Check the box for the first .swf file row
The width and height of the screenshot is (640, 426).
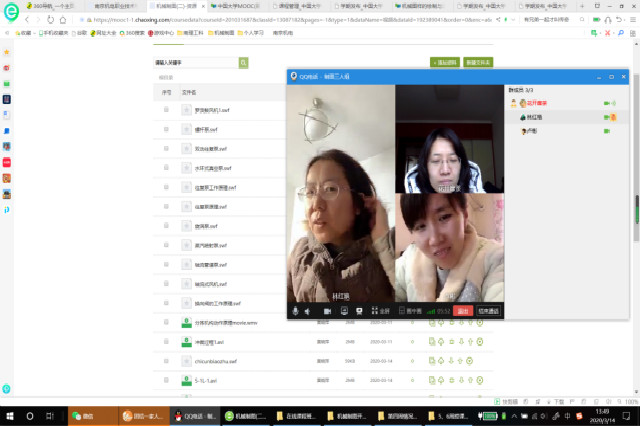pyautogui.click(x=166, y=108)
